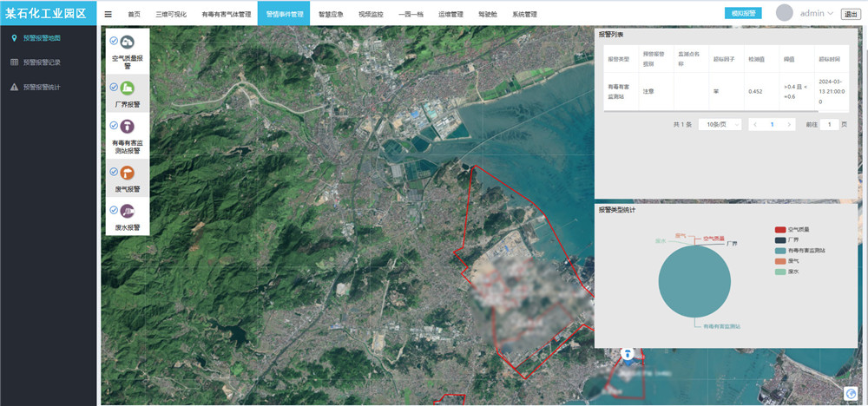Image resolution: width=868 pixels, height=406 pixels.
Task: Click the map marker pin on the map
Action: point(627,353)
